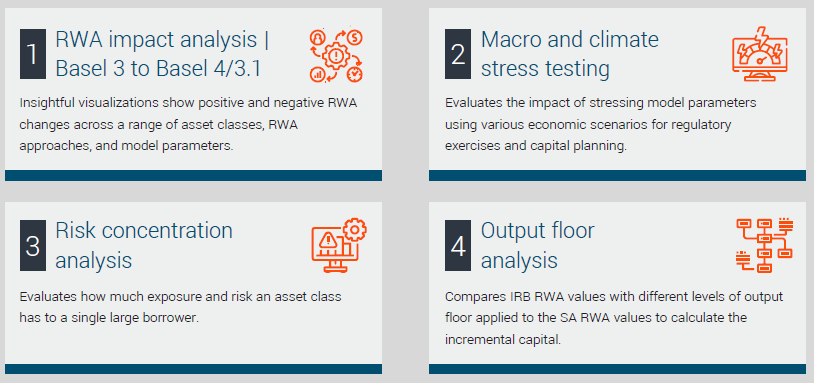Click the number 2 badge
Screen dimensions: 814x383
point(458,54)
